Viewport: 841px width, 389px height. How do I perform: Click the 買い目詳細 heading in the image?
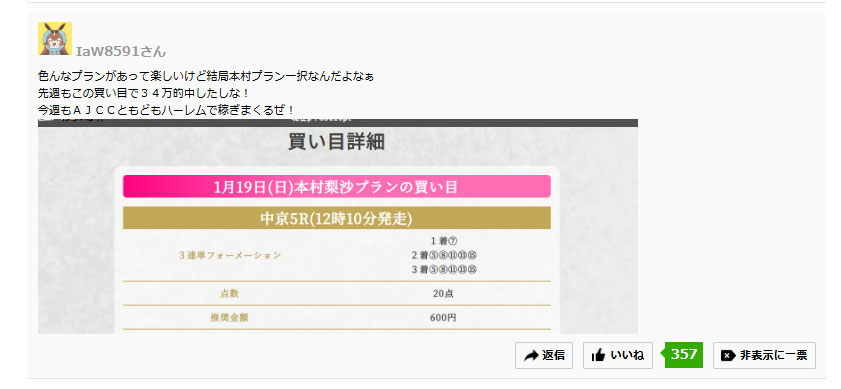(337, 142)
